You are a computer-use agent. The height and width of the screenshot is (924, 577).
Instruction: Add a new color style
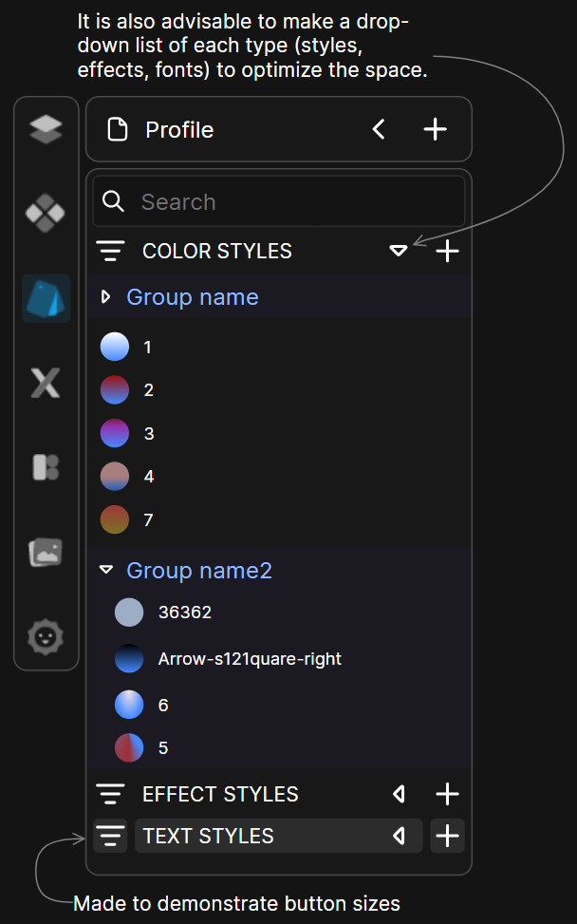pyautogui.click(x=447, y=252)
